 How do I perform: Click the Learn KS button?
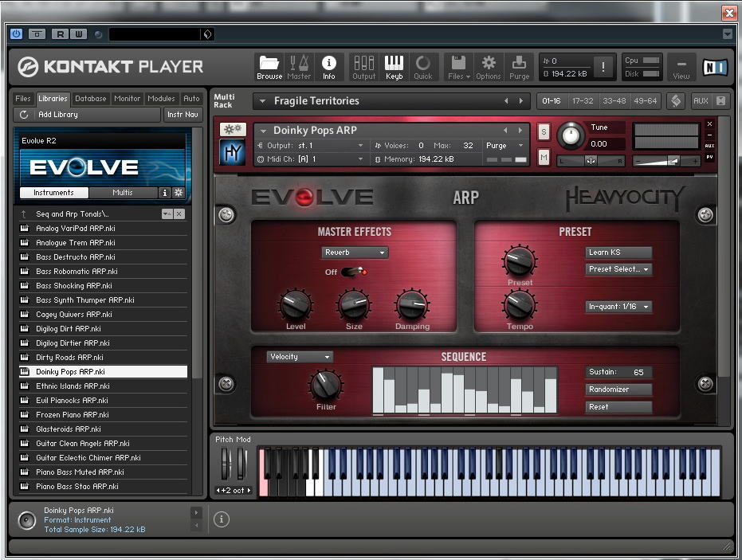tap(618, 253)
